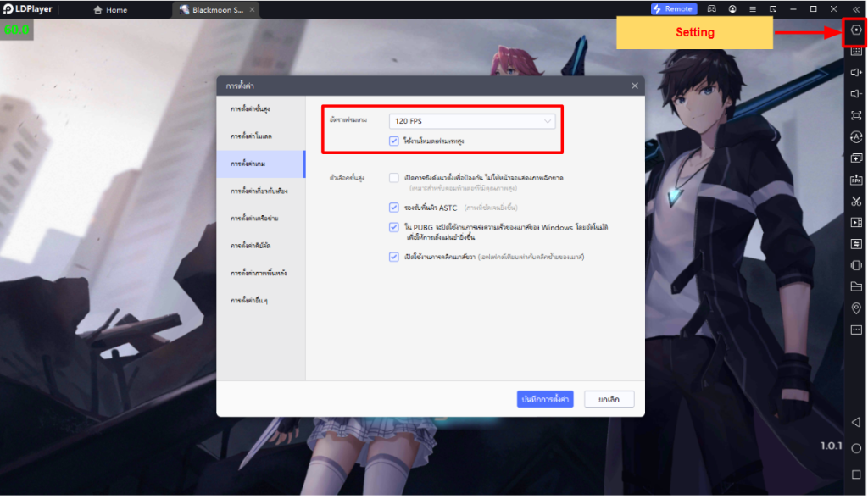Open the hamburger menu in title bar
This screenshot has width=868, height=499.
[752, 9]
